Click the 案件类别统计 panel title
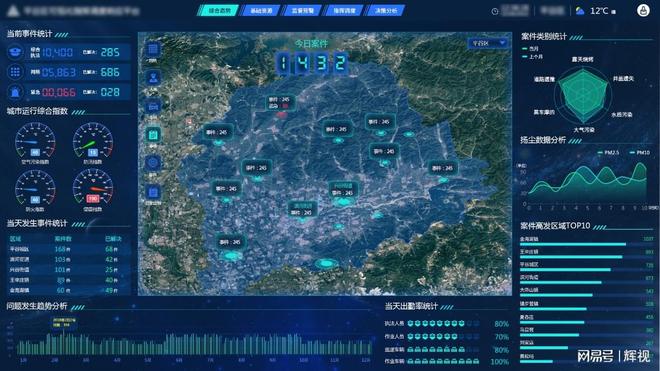Screen dimensions: 660x371 point(544,37)
